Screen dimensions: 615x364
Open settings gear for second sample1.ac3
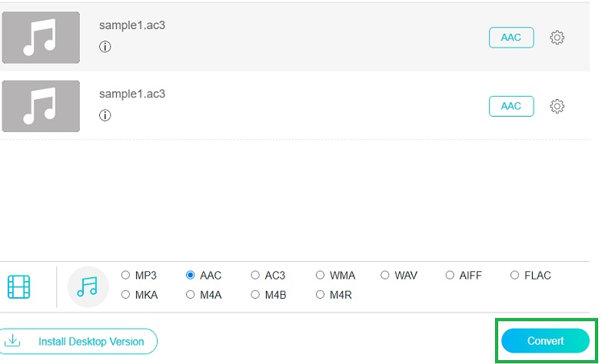click(557, 107)
